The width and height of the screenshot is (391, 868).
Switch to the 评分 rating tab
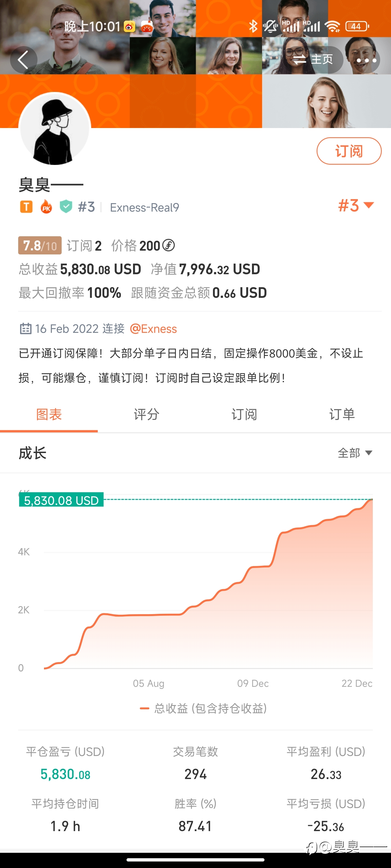(x=146, y=414)
